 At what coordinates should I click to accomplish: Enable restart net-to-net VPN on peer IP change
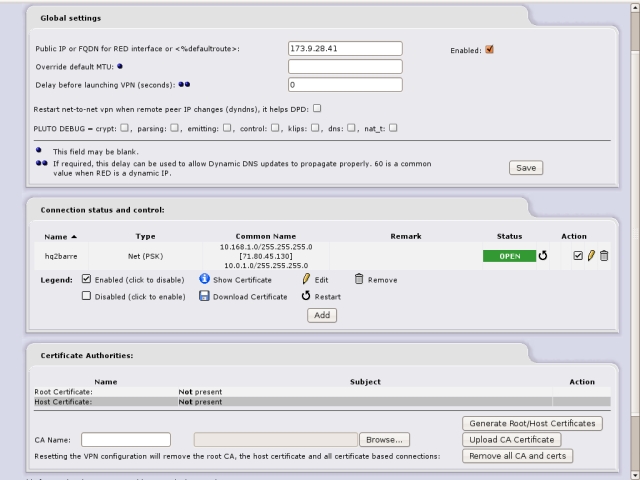click(x=317, y=108)
